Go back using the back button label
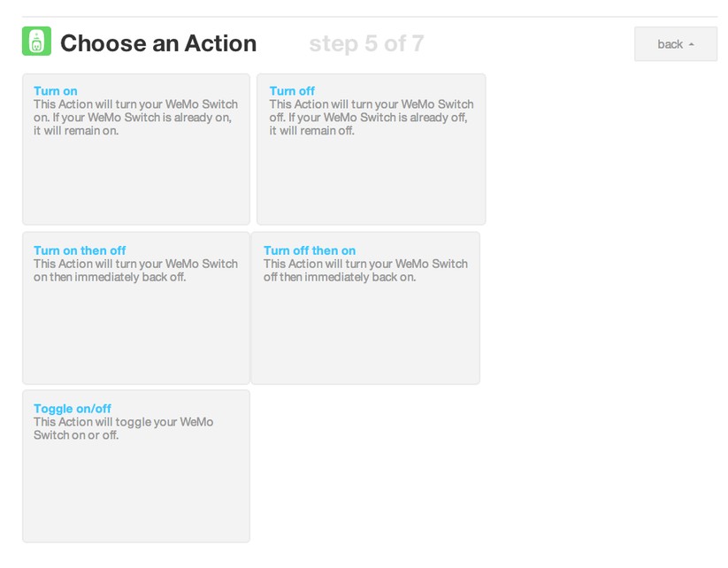The image size is (728, 568). (x=670, y=44)
